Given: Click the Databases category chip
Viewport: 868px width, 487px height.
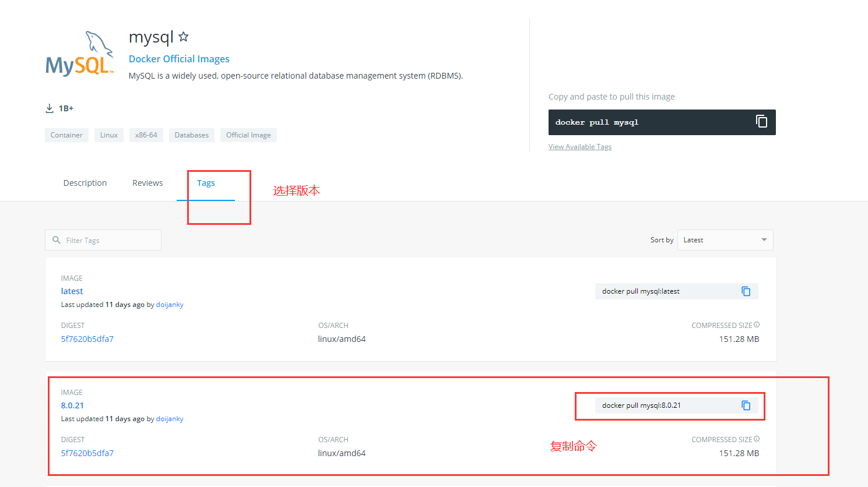Looking at the screenshot, I should pos(192,135).
